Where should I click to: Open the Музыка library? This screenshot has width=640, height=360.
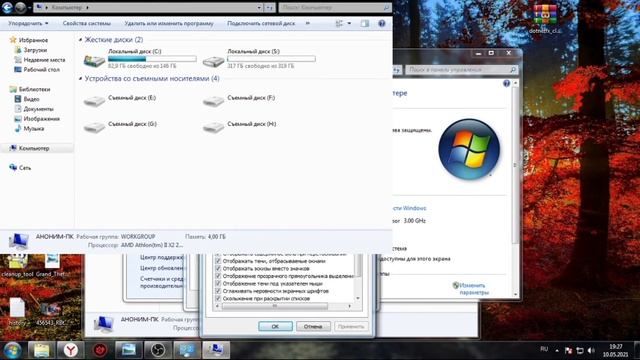tap(29, 128)
